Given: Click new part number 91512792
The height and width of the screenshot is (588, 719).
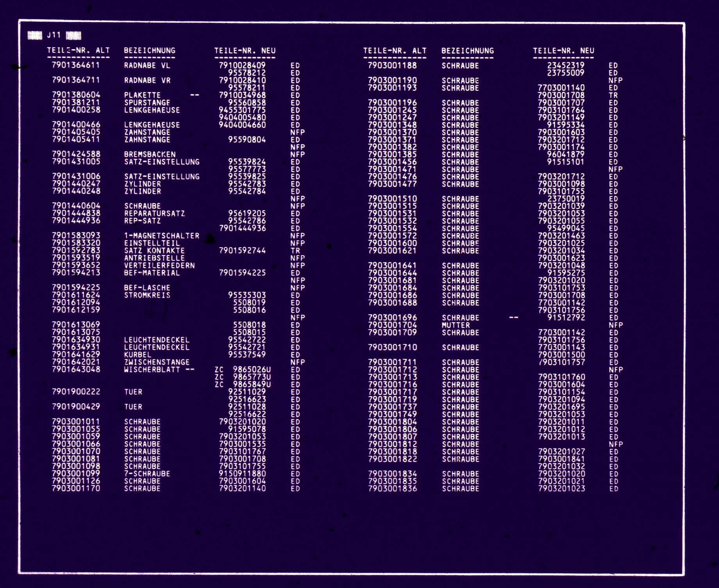Looking at the screenshot, I should click(566, 318).
